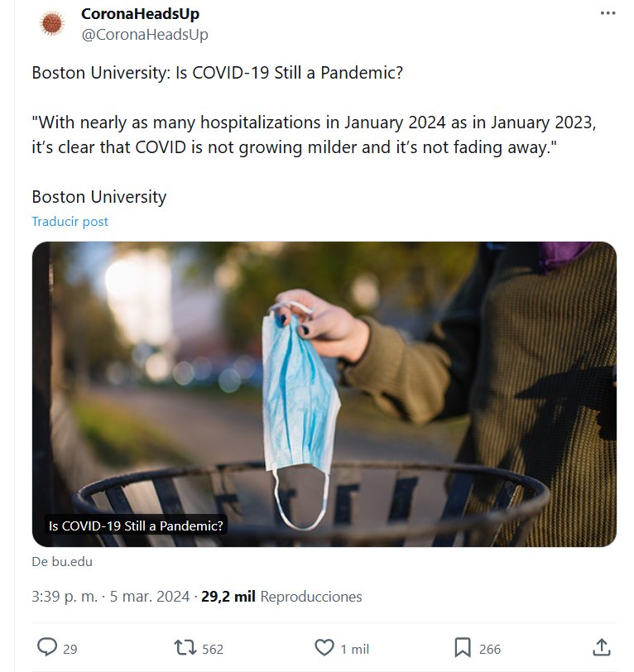Click the 3:39 p. m. timestamp
This screenshot has width=634, height=672.
(x=64, y=597)
